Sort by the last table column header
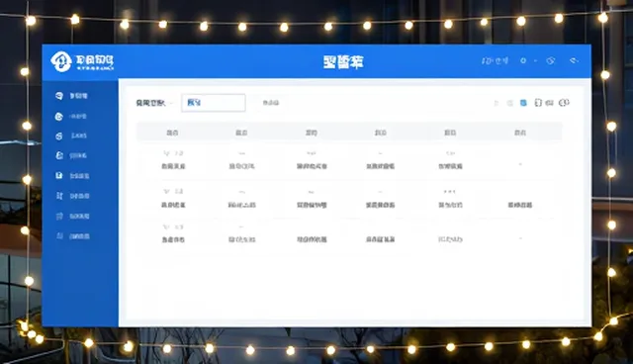 pos(520,133)
